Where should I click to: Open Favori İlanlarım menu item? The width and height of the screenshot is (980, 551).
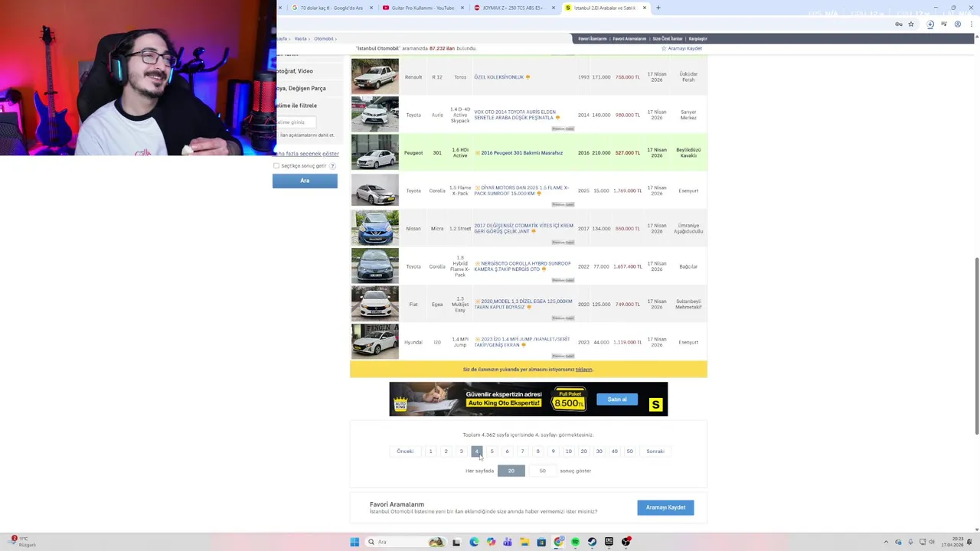pos(592,38)
